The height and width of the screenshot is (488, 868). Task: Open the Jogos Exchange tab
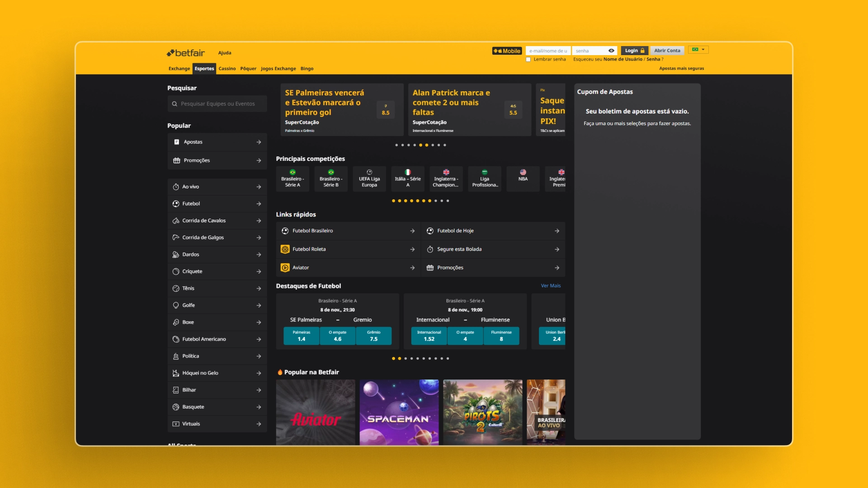tap(278, 69)
